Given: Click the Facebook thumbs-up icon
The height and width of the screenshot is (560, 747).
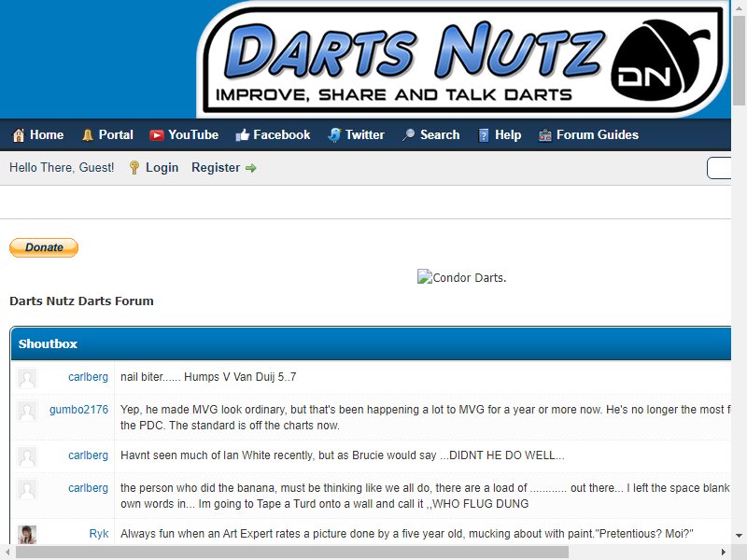Looking at the screenshot, I should pyautogui.click(x=242, y=135).
